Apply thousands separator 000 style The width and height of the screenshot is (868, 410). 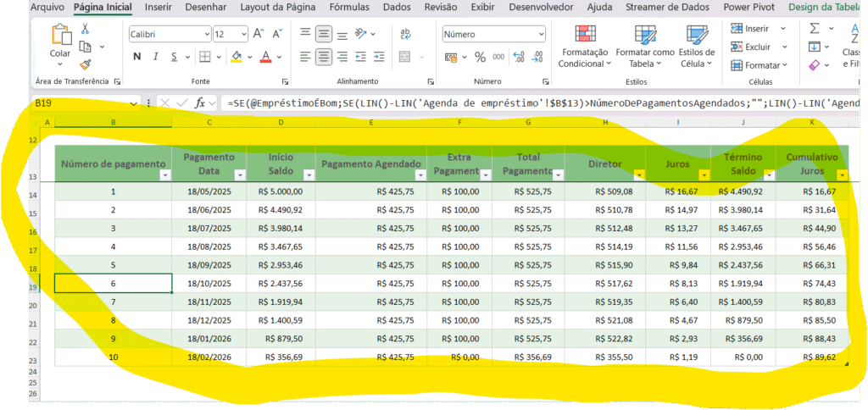(x=498, y=57)
